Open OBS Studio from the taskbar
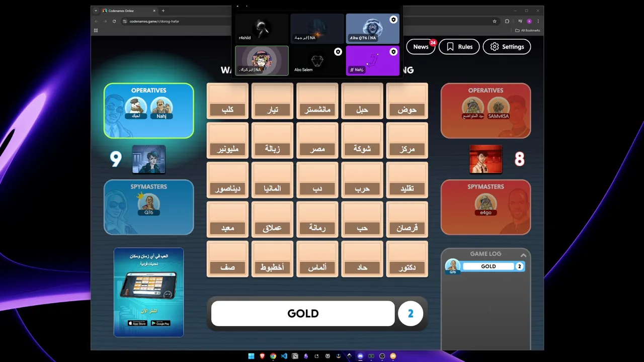644x362 pixels. coord(382,356)
